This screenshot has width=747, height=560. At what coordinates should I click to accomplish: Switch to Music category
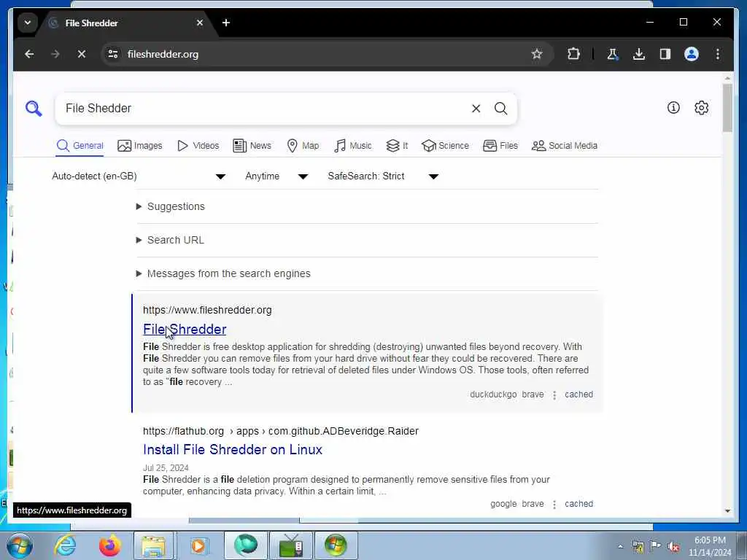(x=353, y=146)
